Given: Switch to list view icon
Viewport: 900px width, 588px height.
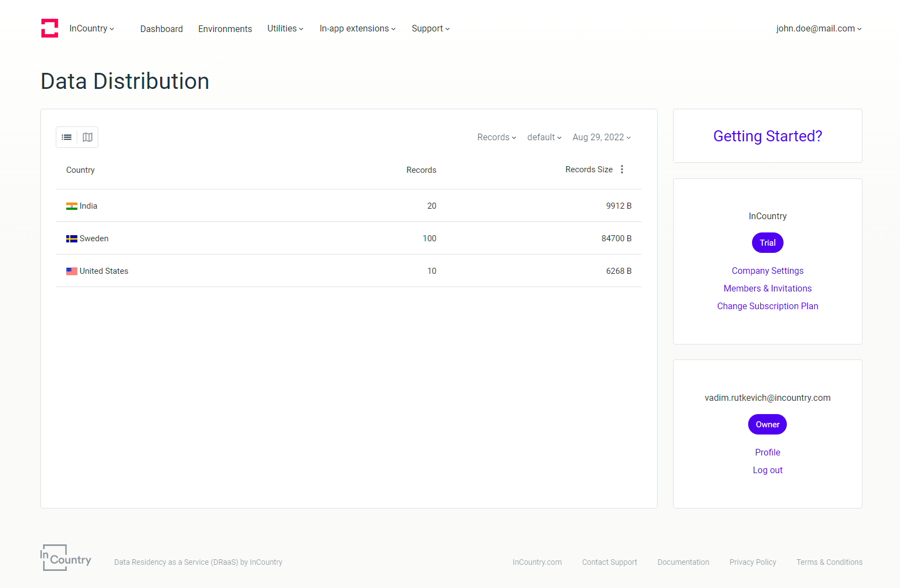Looking at the screenshot, I should coord(67,137).
